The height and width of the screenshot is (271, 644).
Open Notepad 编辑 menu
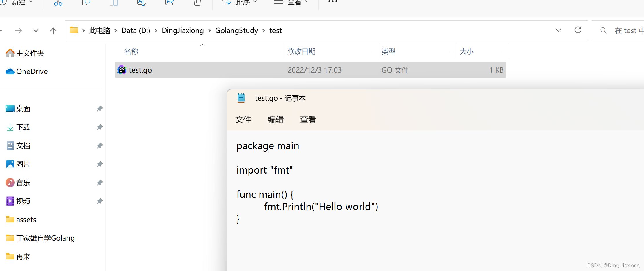click(276, 119)
